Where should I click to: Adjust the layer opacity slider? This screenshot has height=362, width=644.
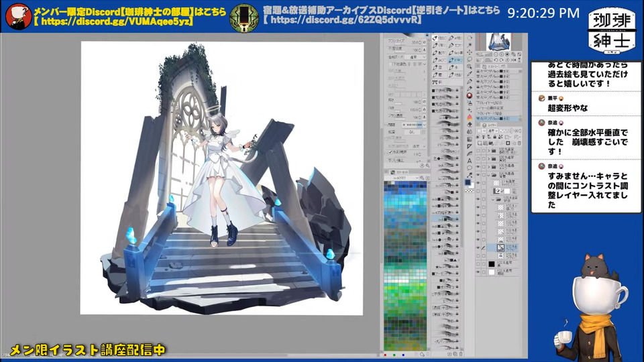[506, 131]
